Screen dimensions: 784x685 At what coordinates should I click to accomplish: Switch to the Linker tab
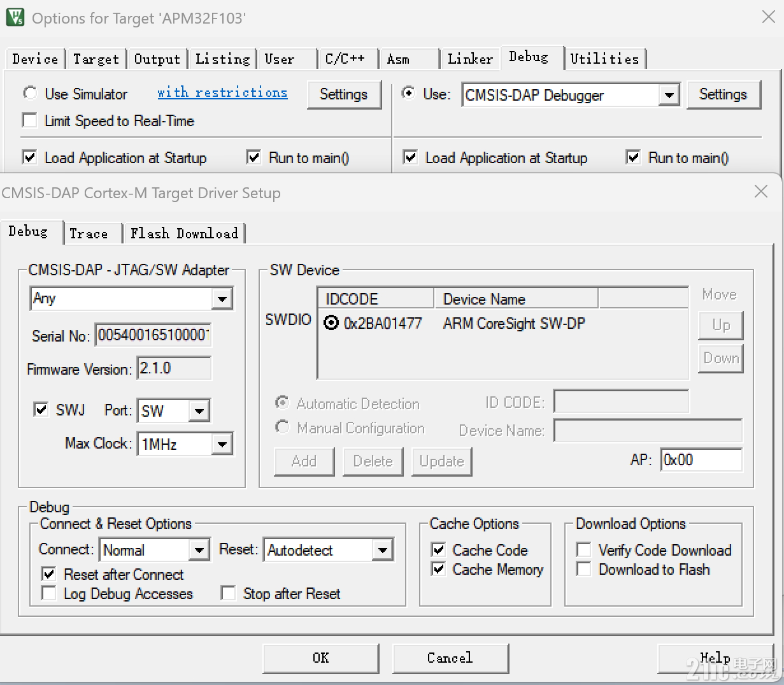point(470,59)
